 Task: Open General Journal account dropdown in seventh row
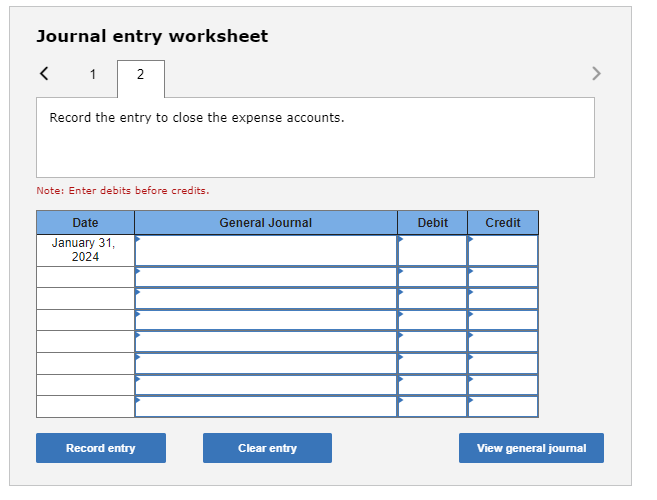[266, 385]
